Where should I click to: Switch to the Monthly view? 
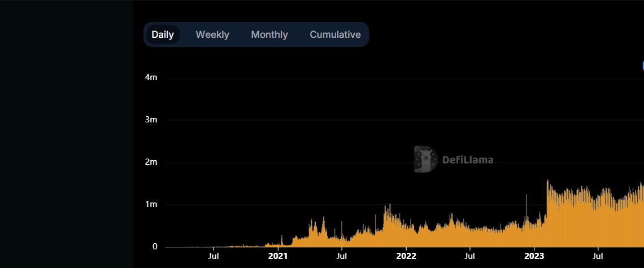pos(269,34)
